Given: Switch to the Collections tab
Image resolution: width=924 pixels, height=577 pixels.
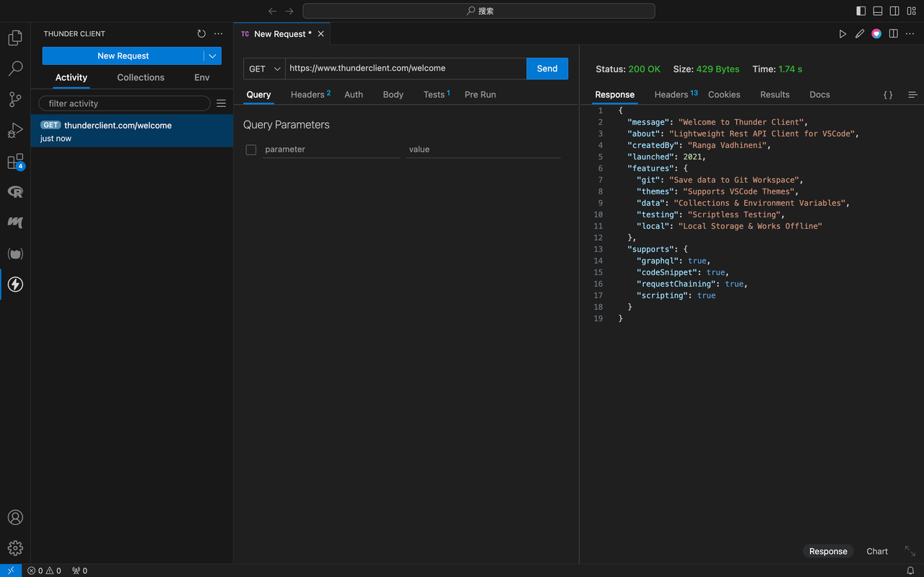Looking at the screenshot, I should pos(141,77).
